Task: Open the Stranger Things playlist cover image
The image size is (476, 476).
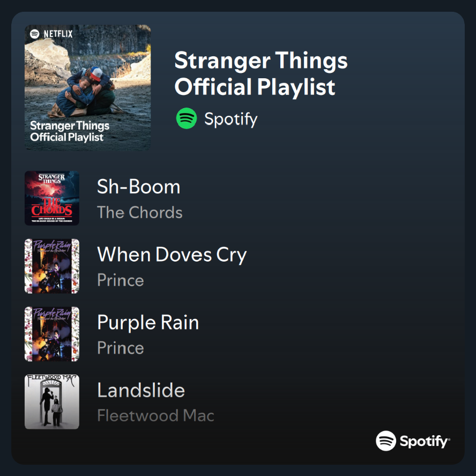Action: pyautogui.click(x=87, y=87)
